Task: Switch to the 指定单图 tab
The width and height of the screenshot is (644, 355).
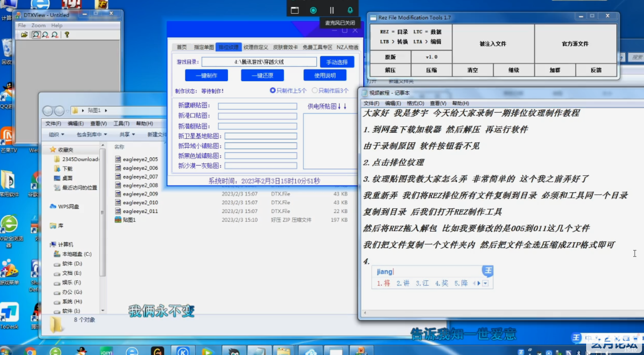Action: click(203, 47)
